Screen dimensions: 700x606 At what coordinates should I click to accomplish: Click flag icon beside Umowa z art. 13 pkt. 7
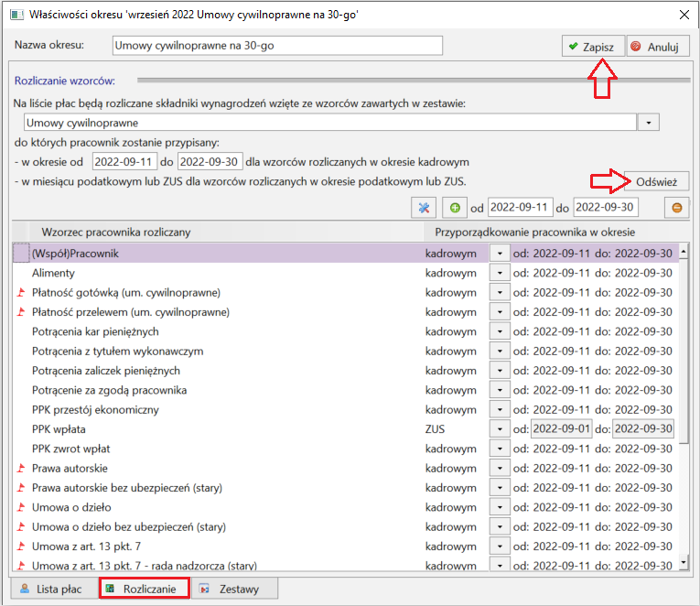(21, 546)
